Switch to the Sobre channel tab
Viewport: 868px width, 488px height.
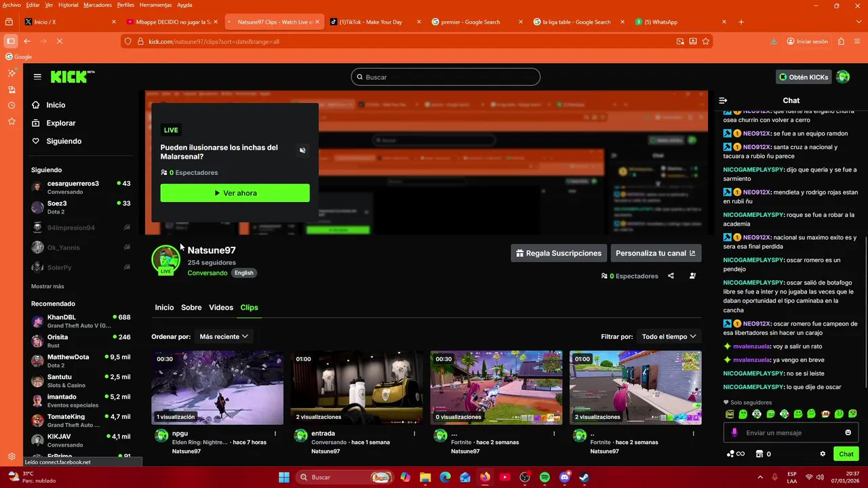[x=191, y=307]
